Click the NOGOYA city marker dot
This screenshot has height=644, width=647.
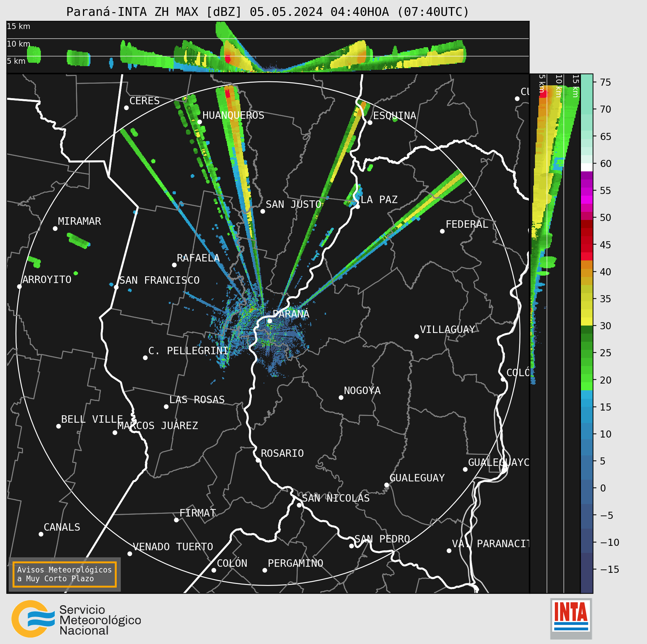point(341,397)
